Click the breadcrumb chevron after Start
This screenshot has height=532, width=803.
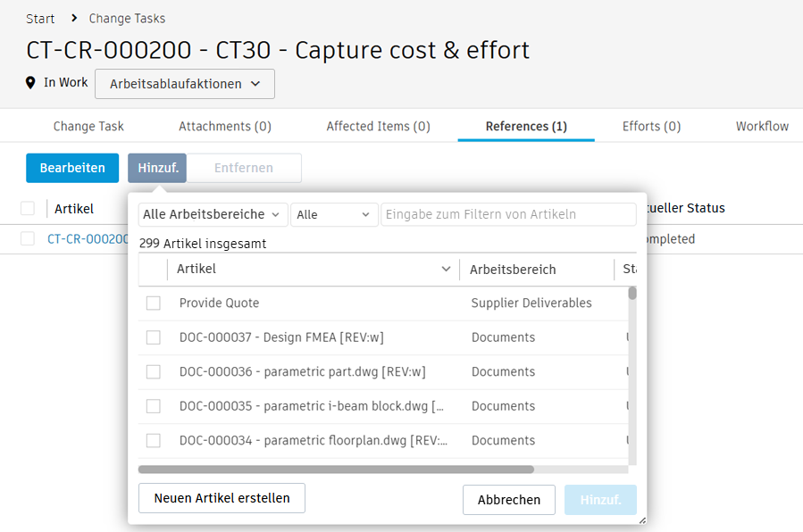click(72, 19)
